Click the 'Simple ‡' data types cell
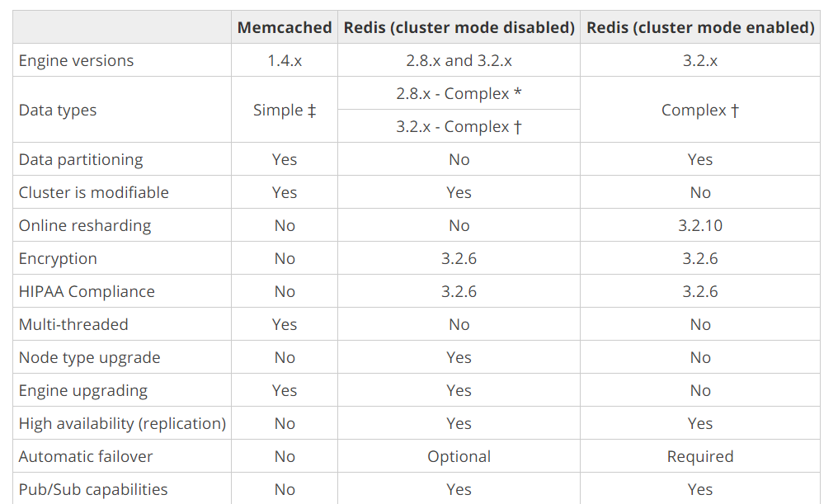 click(285, 111)
